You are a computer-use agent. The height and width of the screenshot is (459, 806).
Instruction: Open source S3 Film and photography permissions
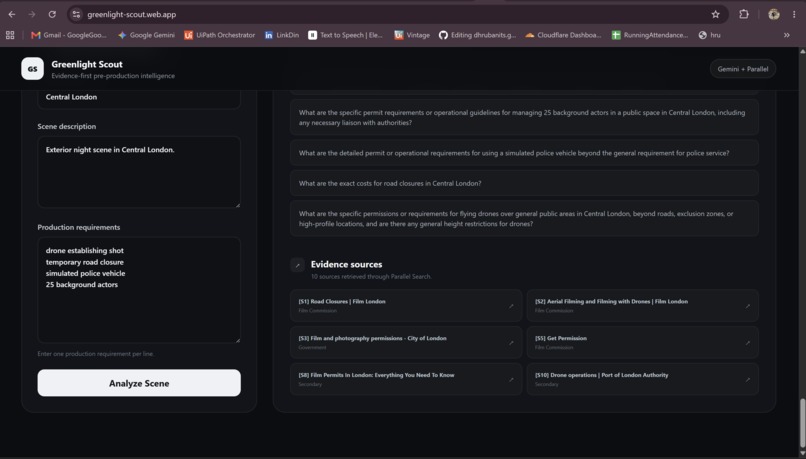tap(406, 342)
